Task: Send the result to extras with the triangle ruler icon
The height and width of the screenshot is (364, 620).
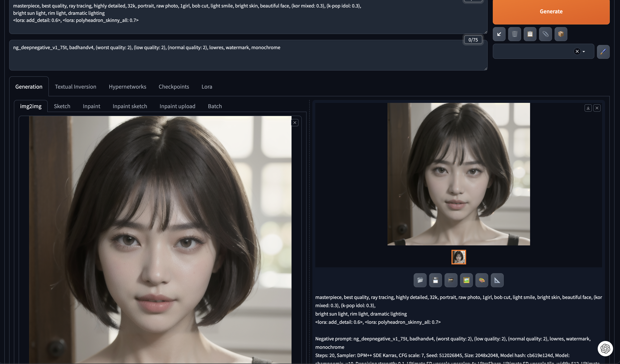Action: [497, 280]
